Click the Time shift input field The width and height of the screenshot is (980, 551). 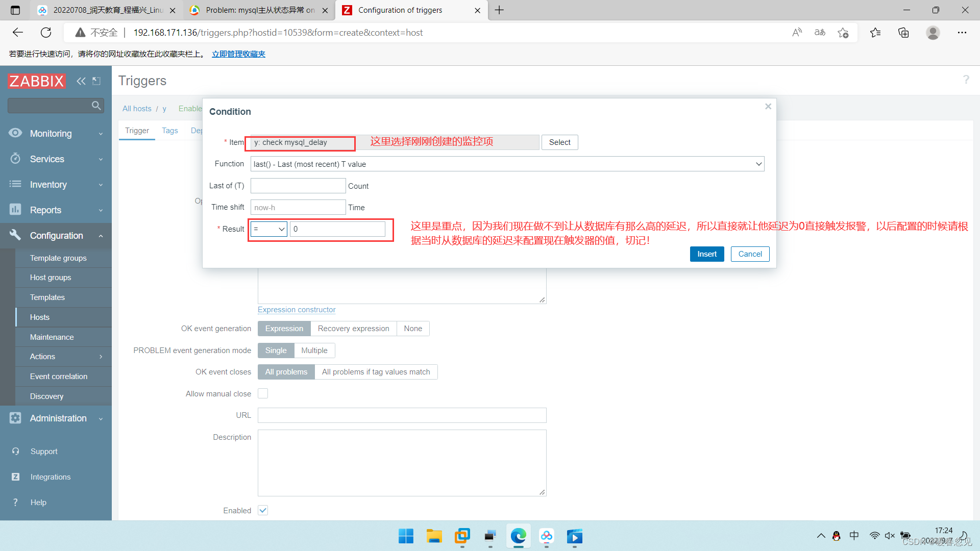[298, 207]
